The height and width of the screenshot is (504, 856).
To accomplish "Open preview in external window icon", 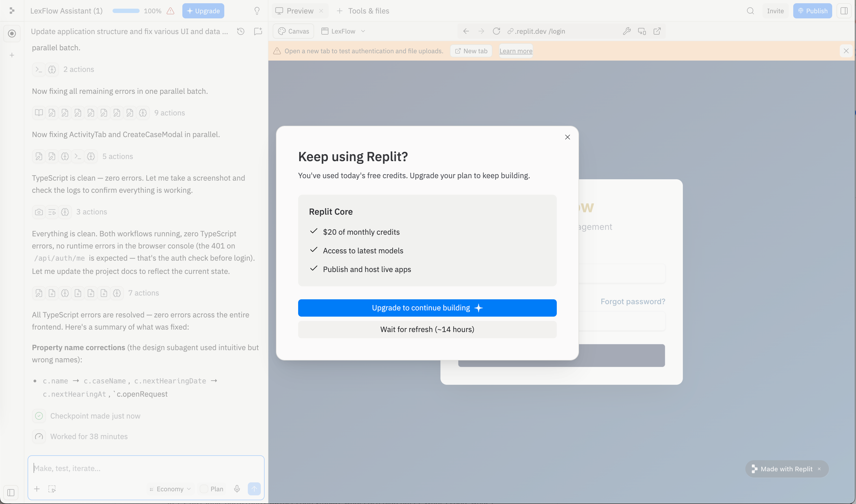I will point(657,31).
